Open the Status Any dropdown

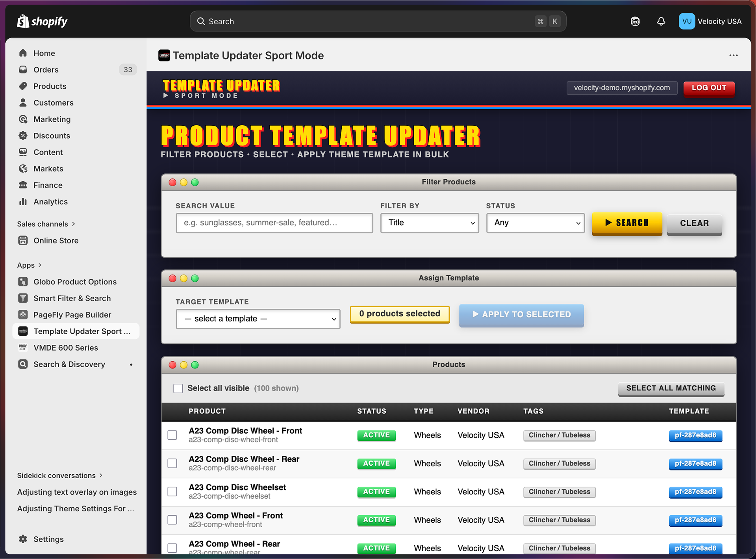click(x=535, y=223)
